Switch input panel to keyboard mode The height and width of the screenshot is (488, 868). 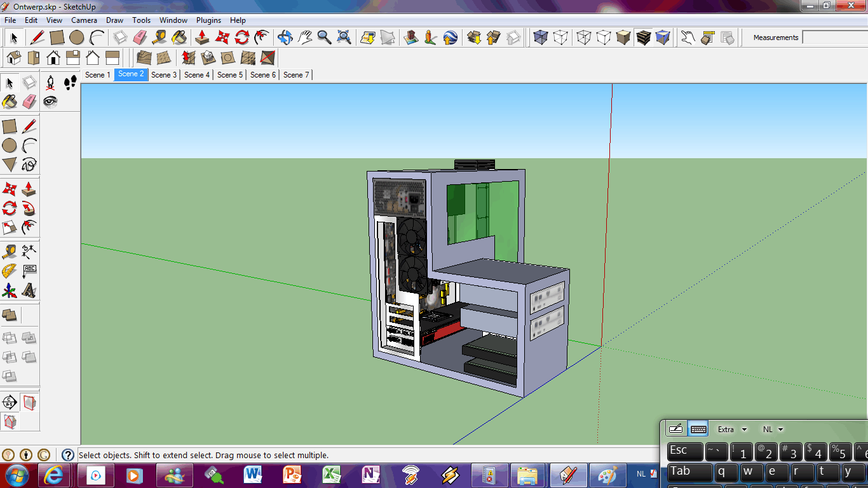click(698, 429)
